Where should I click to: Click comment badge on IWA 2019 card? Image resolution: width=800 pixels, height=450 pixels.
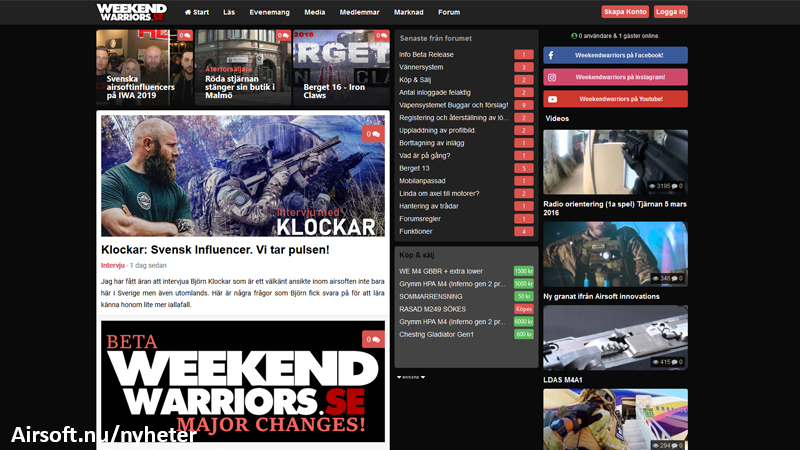[184, 35]
